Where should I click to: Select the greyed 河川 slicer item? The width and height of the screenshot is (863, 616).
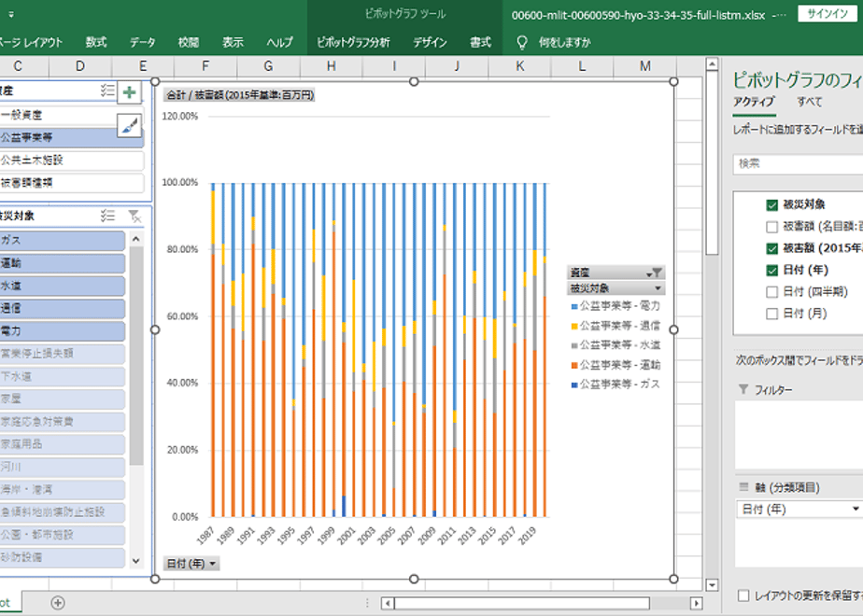[63, 467]
